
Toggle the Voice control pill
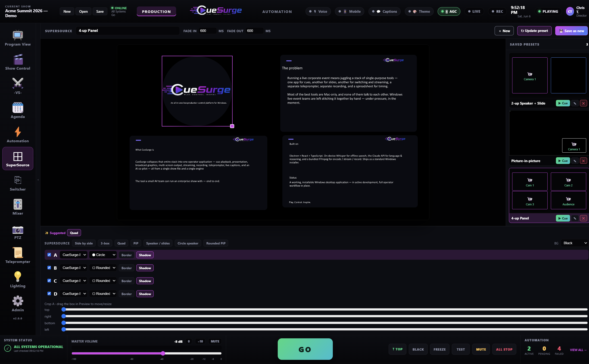(318, 11)
